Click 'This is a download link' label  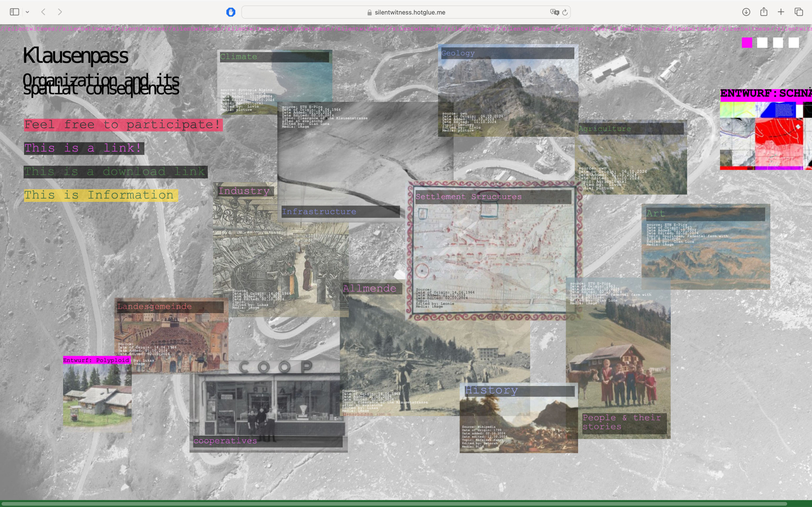tap(115, 172)
